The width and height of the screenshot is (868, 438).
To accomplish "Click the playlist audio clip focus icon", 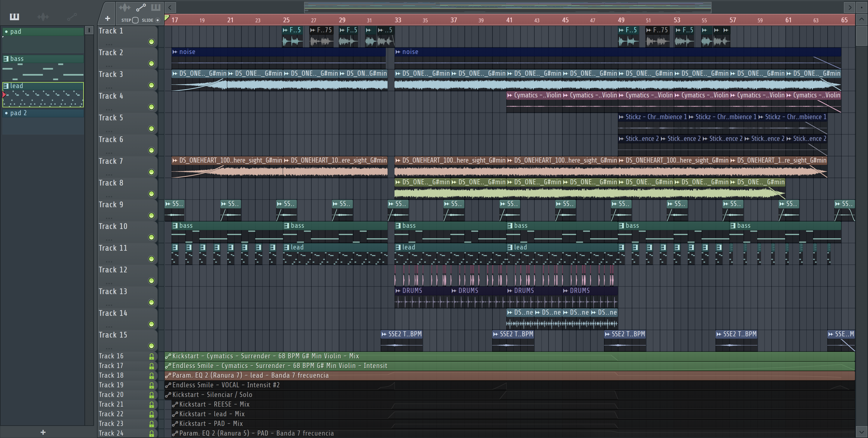I will click(125, 8).
